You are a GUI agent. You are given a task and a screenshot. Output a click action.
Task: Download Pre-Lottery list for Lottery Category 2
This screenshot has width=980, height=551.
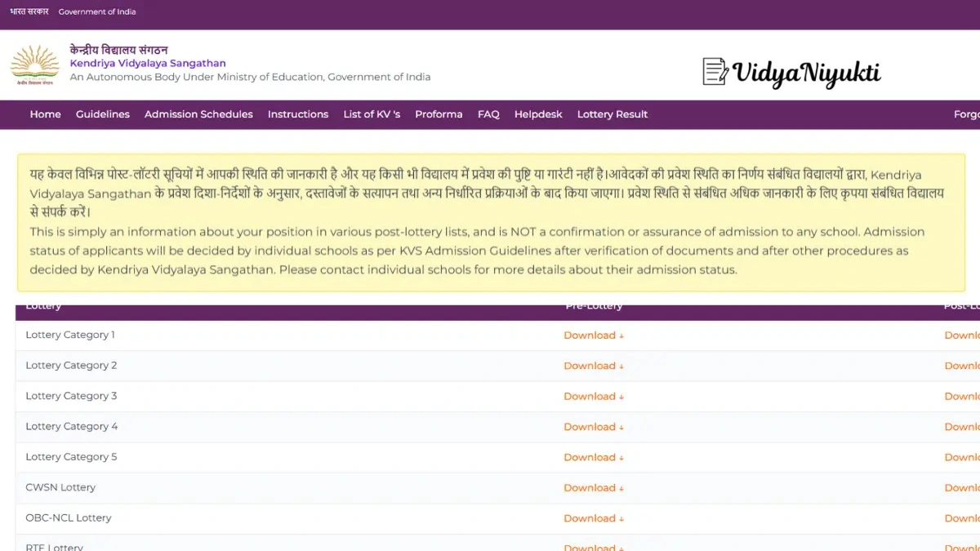coord(593,366)
